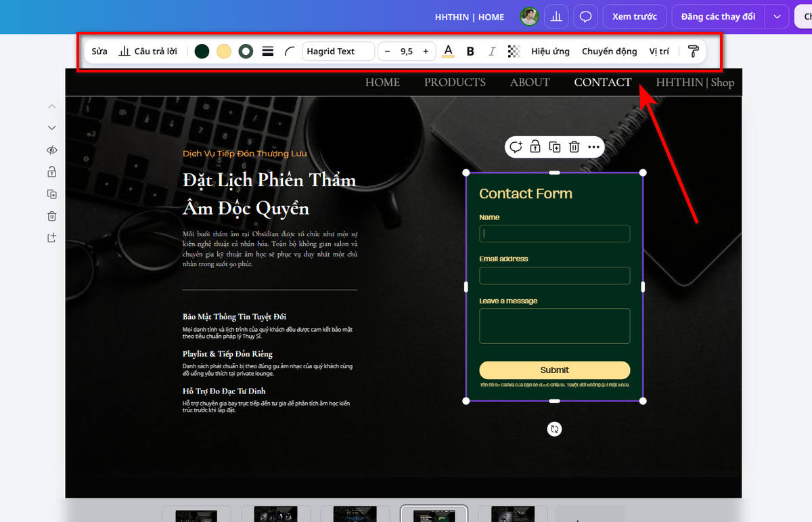This screenshot has height=522, width=812.
Task: Click HHTHIN | HOME project title
Action: (x=469, y=17)
